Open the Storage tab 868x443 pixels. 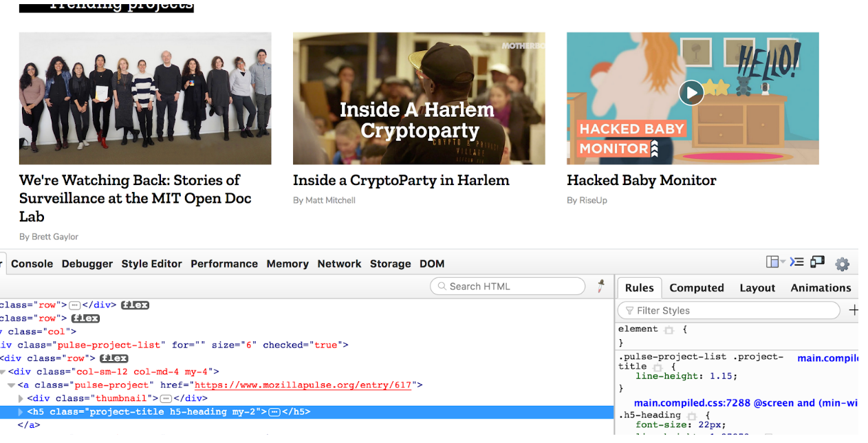391,263
